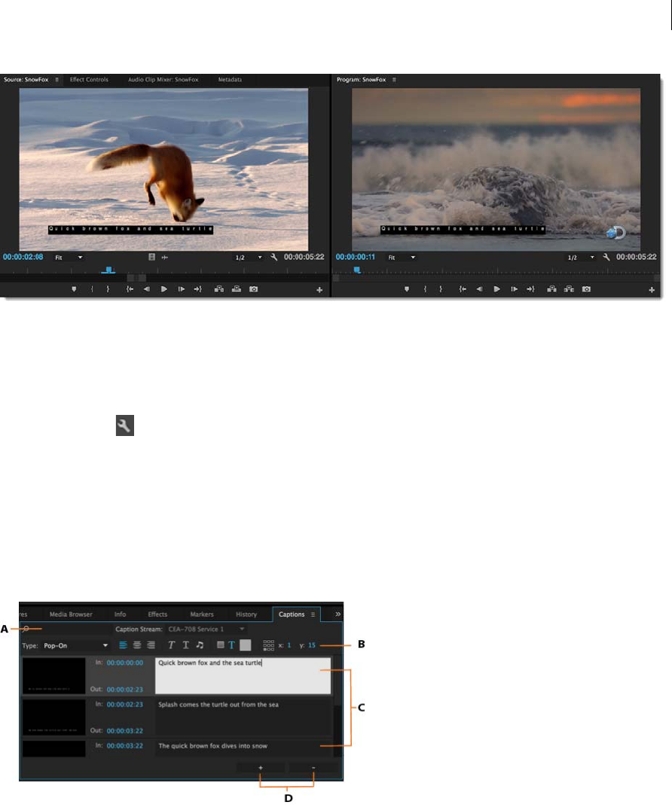Step forward one frame in Source monitor
This screenshot has height=805, width=672.
coord(182,289)
